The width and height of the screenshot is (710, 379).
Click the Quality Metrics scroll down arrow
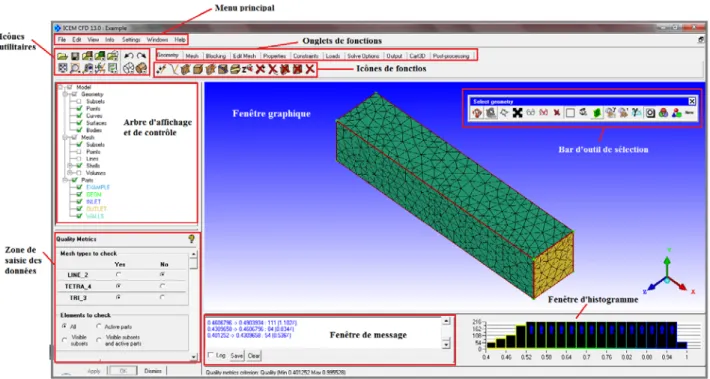click(194, 357)
